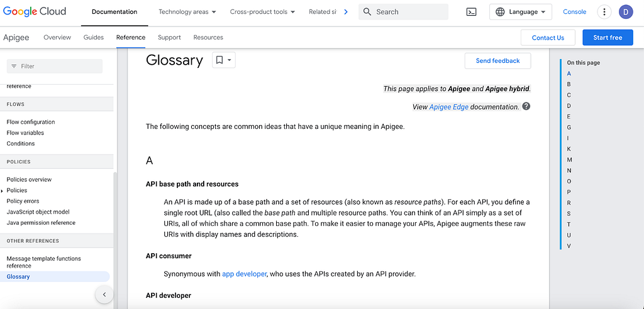Image resolution: width=644 pixels, height=309 pixels.
Task: Show more navigation tabs with right arrow
Action: (x=346, y=12)
